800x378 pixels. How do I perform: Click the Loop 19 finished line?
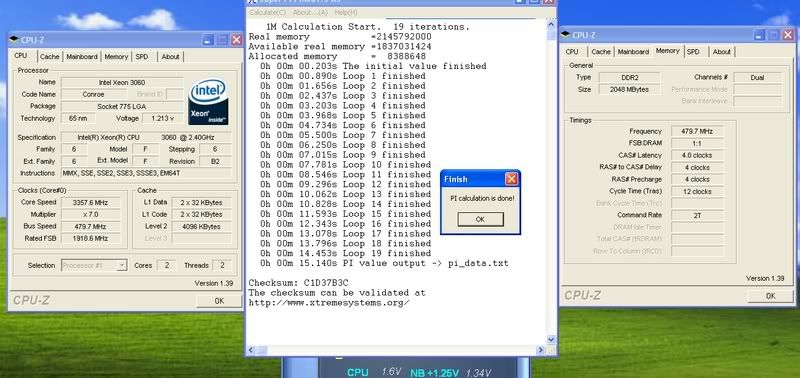tap(345, 254)
